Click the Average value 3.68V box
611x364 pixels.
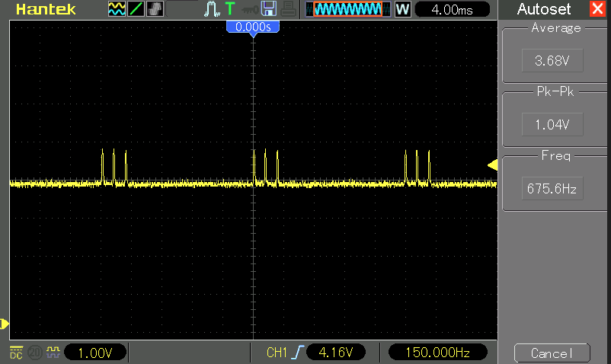click(x=542, y=60)
